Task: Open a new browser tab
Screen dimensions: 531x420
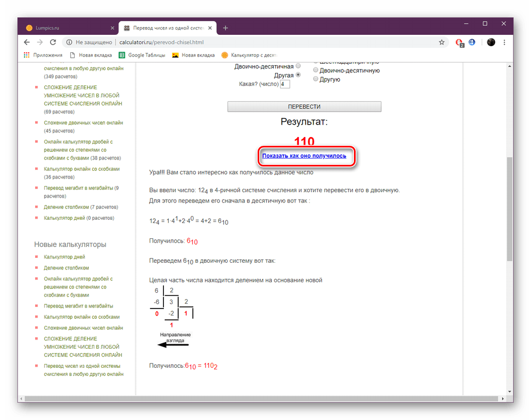Action: click(225, 28)
